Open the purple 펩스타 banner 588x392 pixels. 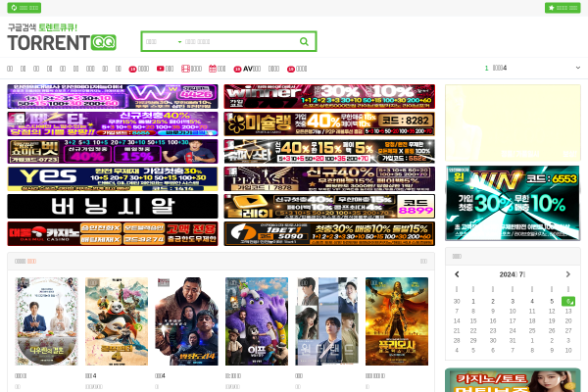[113, 123]
